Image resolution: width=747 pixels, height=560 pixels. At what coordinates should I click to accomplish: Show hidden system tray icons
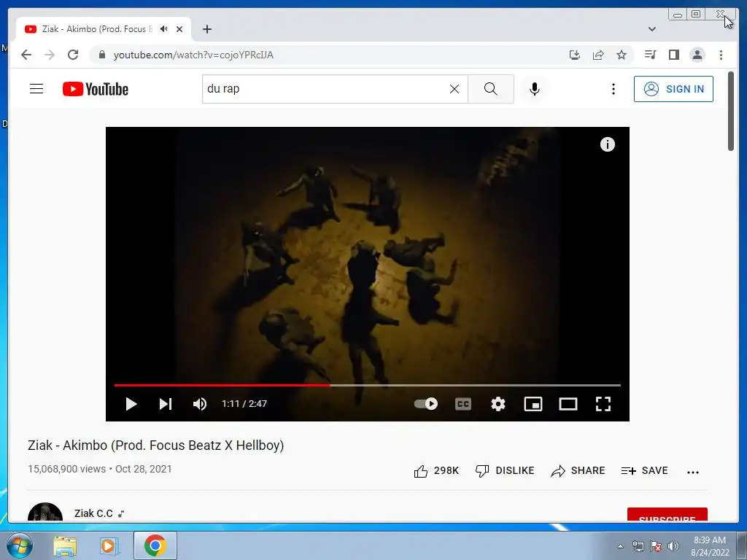(620, 546)
